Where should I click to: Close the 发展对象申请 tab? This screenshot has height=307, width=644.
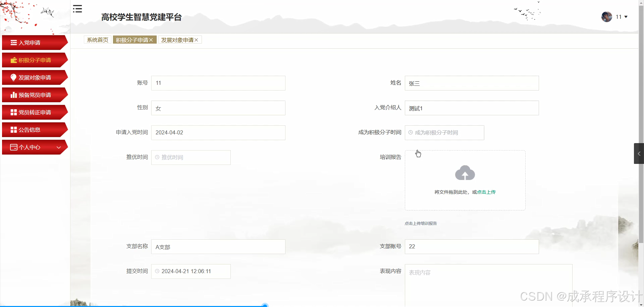[x=196, y=40]
